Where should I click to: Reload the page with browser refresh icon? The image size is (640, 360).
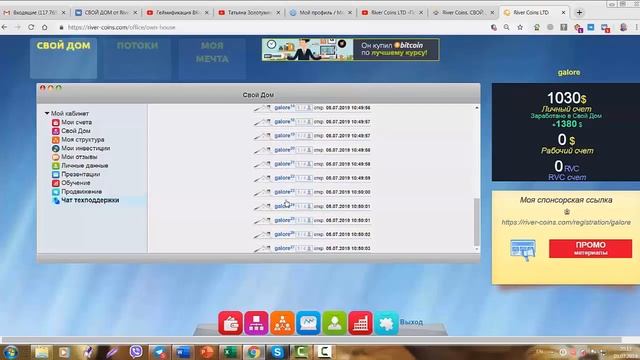(31, 27)
